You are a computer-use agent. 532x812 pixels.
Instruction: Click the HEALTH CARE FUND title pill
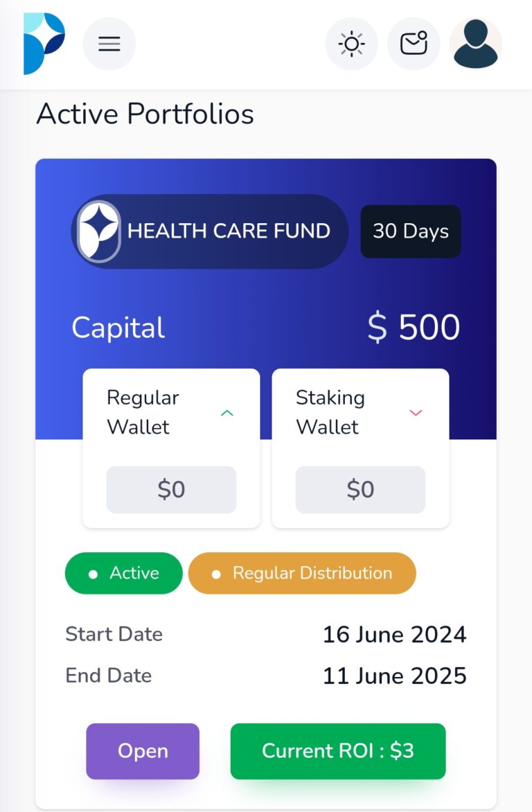tap(229, 231)
